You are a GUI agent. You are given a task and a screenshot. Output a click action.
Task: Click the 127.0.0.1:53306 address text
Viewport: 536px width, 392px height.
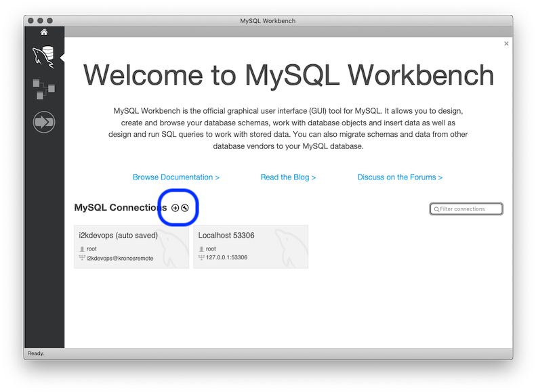226,257
